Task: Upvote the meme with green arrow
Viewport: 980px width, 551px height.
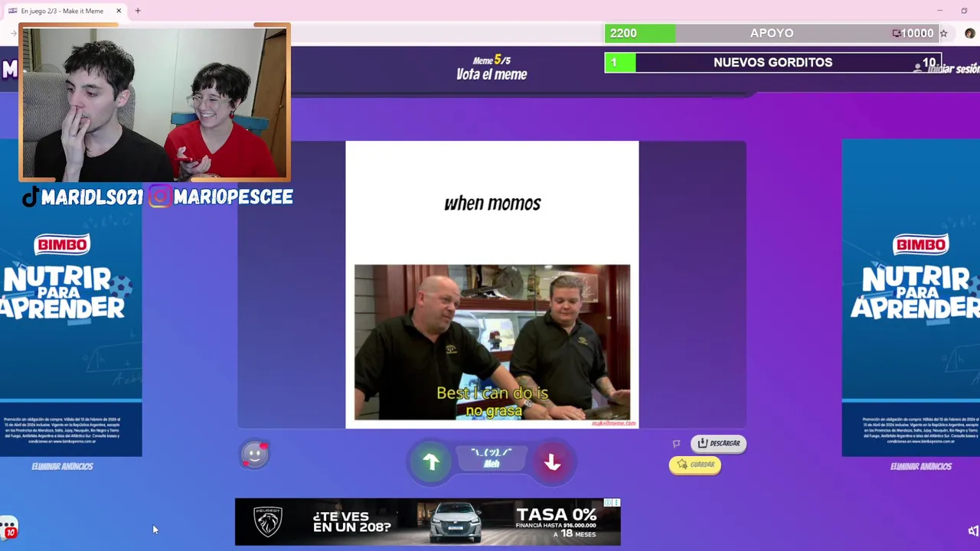Action: coord(431,462)
